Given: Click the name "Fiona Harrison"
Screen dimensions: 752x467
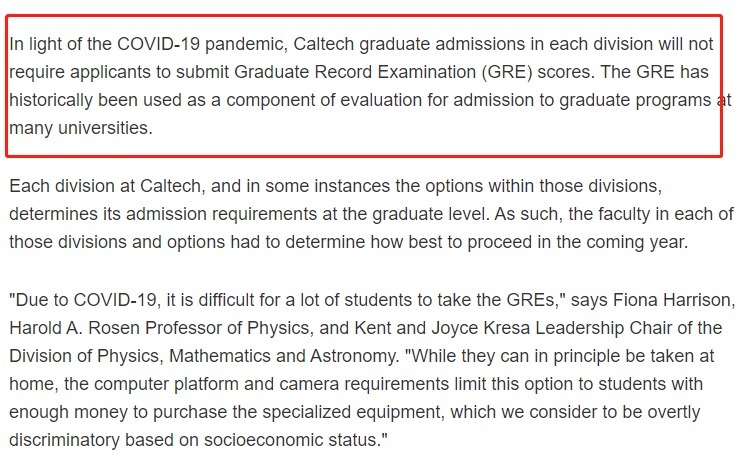Looking at the screenshot, I should tap(672, 300).
